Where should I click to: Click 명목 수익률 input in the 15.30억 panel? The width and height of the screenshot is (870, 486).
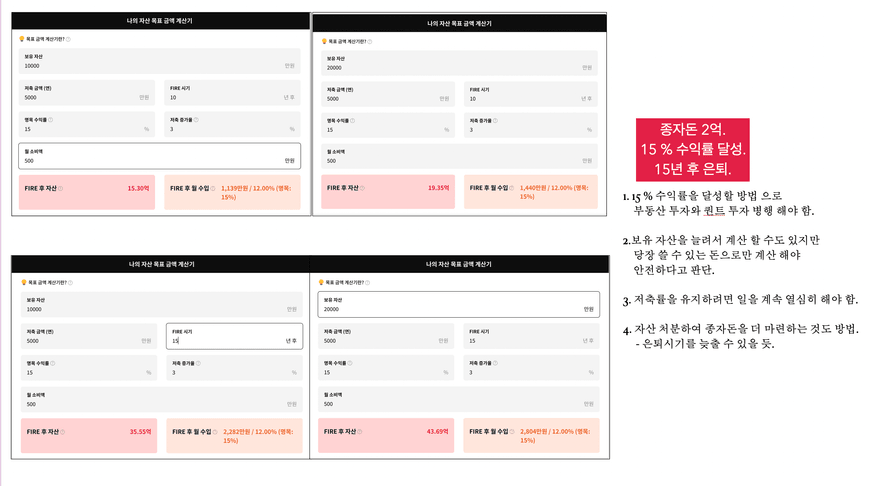(87, 124)
